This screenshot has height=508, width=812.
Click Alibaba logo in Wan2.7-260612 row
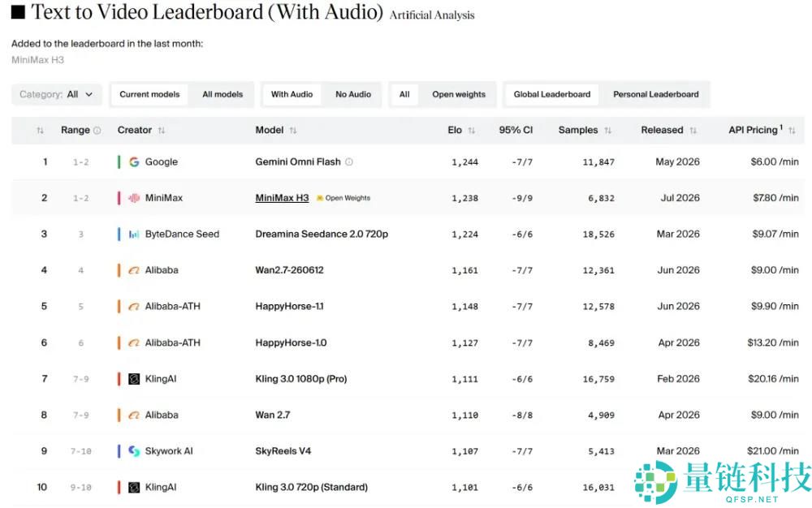pos(134,270)
